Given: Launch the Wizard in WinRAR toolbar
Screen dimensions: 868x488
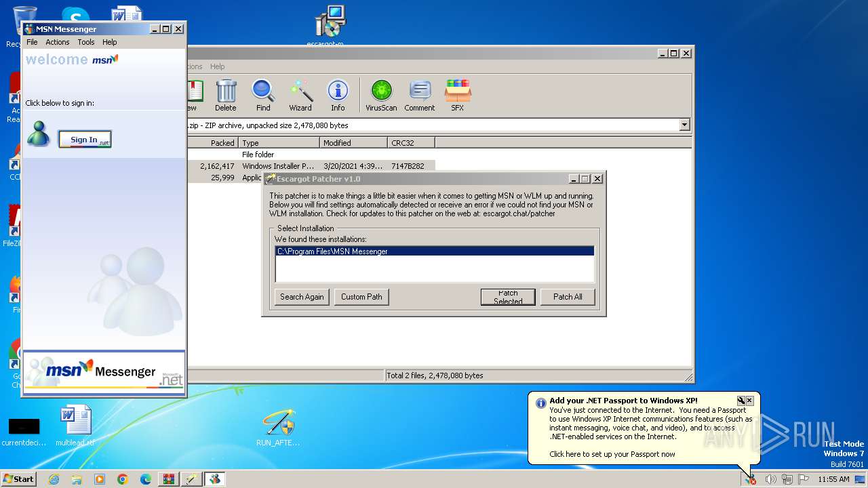Looking at the screenshot, I should (x=300, y=95).
